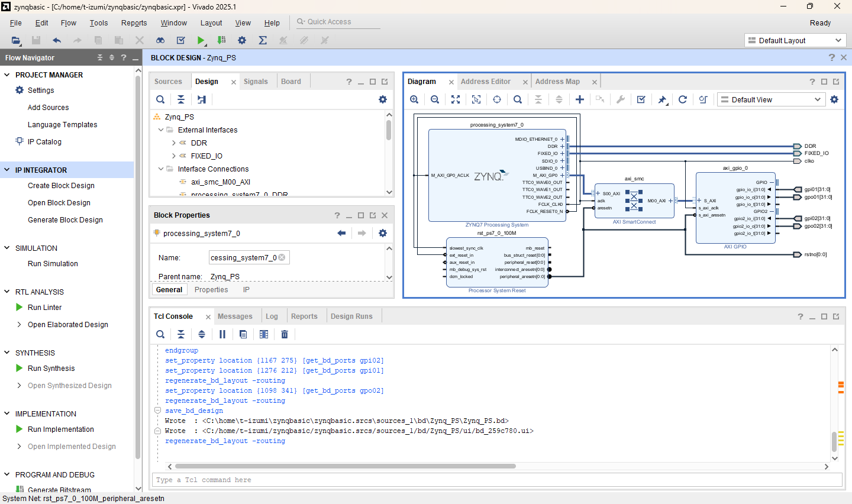The width and height of the screenshot is (852, 504).
Task: Toggle the pin icon in diagram toolbar
Action: coord(662,99)
